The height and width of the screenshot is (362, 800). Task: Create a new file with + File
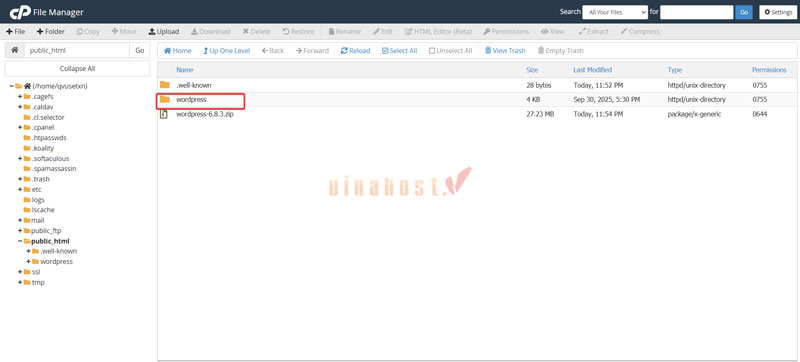15,32
